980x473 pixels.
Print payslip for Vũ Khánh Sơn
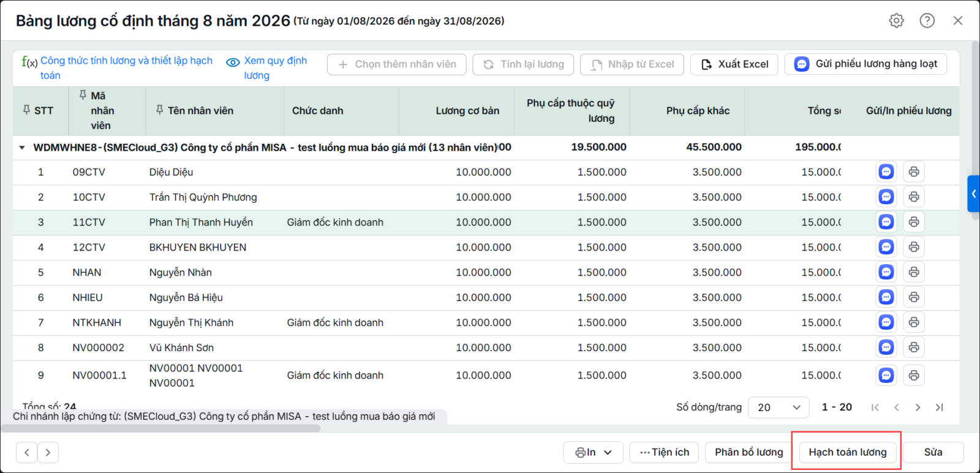(914, 347)
